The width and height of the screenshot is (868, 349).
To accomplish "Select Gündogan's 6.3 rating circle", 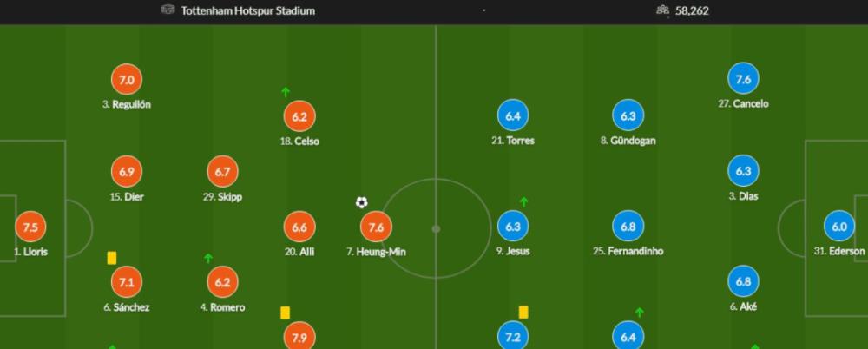I will [x=628, y=115].
